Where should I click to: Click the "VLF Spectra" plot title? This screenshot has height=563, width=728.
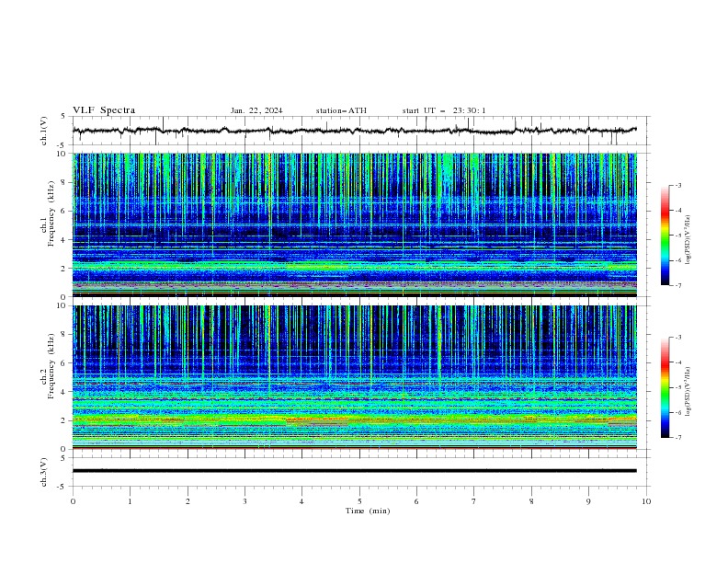pyautogui.click(x=104, y=110)
